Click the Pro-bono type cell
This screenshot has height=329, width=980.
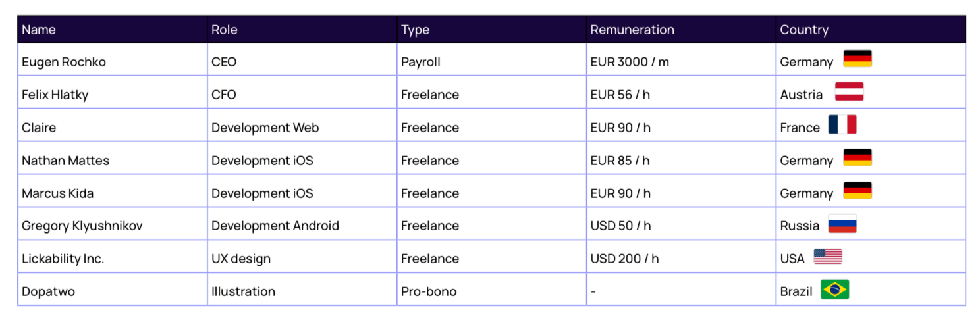tap(429, 291)
